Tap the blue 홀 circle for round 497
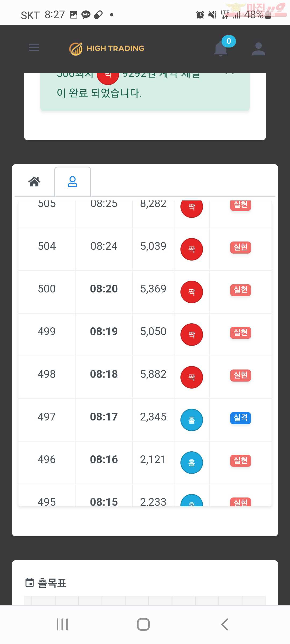 pos(191,420)
